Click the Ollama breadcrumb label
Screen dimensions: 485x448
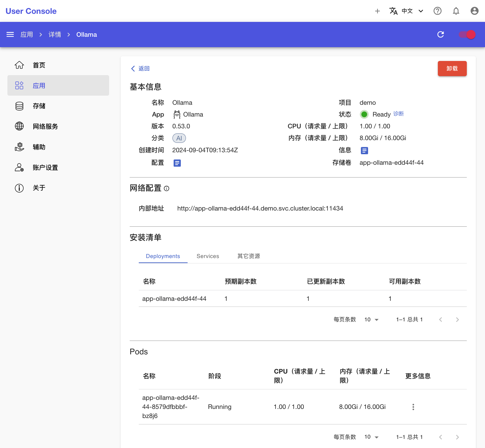click(87, 34)
